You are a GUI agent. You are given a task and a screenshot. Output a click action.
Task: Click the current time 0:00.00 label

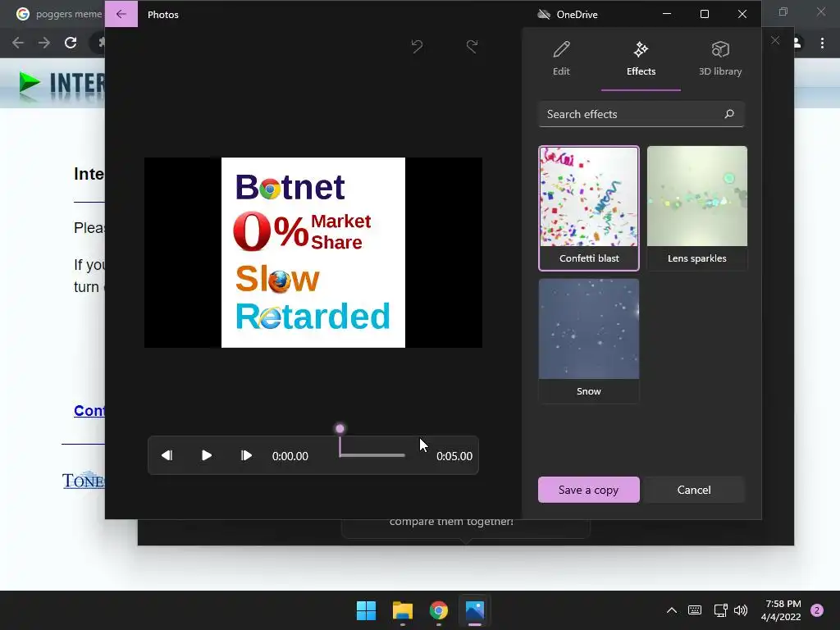click(290, 456)
